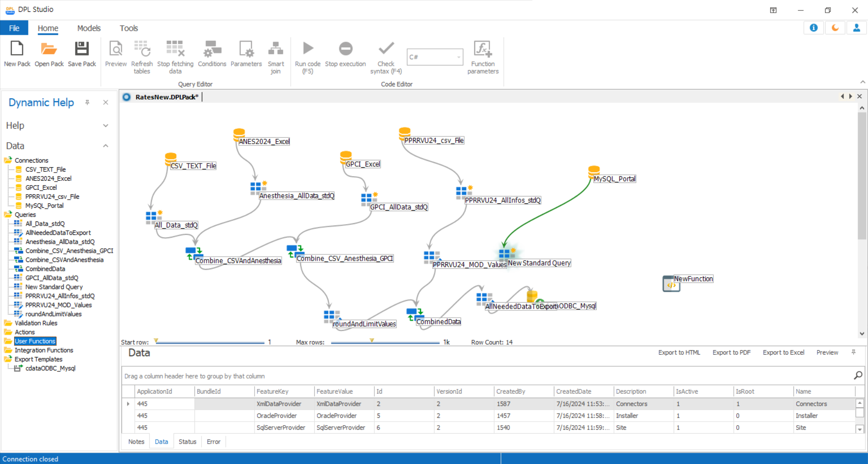Click the Function parameters icon
The width and height of the screenshot is (868, 464).
[x=482, y=49]
